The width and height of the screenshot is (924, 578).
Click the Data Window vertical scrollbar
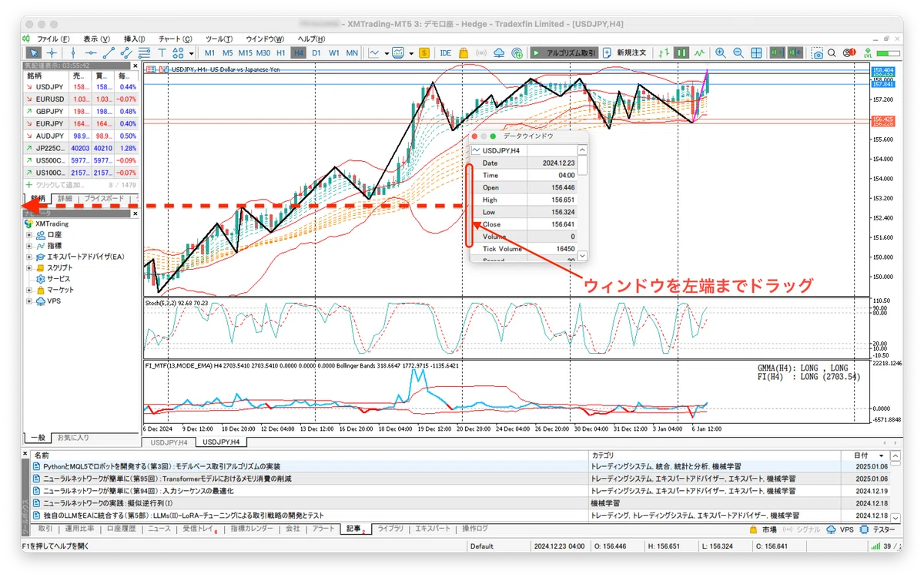pos(583,204)
